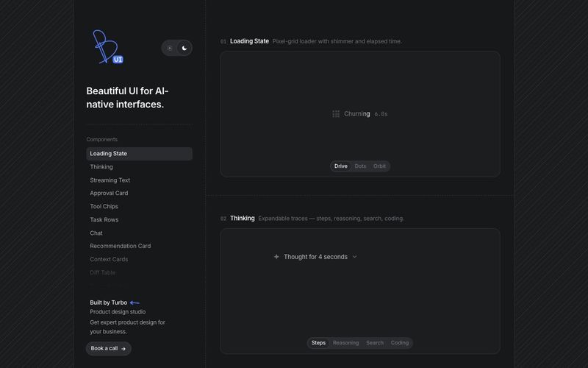Open Thought for 4 seconds trace

click(x=315, y=257)
